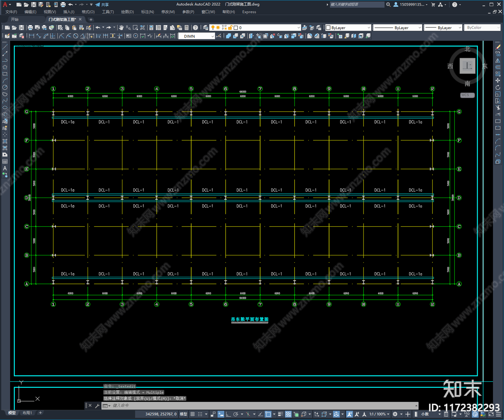504x420 pixels.
Task: Toggle ortho mode in the status bar
Action: tap(228, 414)
